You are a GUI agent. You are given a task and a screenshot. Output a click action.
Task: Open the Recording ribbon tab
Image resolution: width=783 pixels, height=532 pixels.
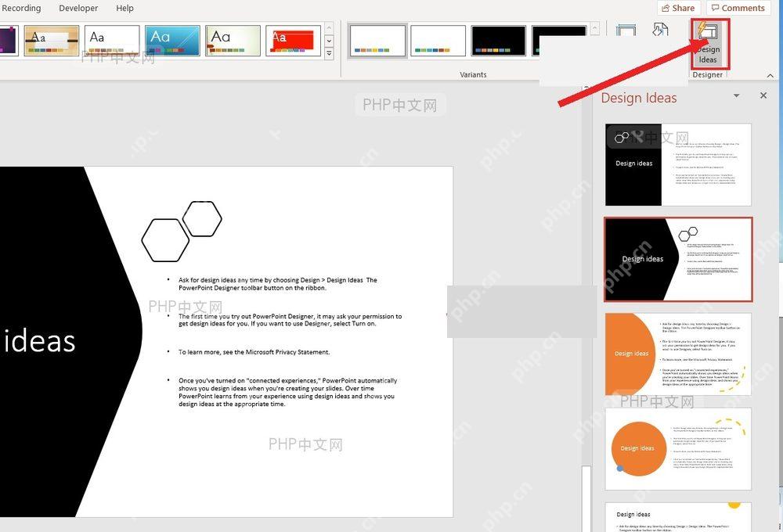(21, 8)
